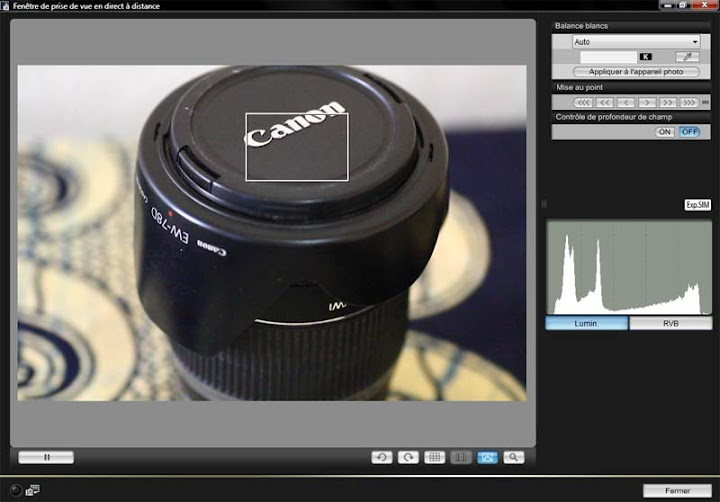This screenshot has height=502, width=720.
Task: Step focus slightly nearer with the < button
Action: click(x=625, y=102)
